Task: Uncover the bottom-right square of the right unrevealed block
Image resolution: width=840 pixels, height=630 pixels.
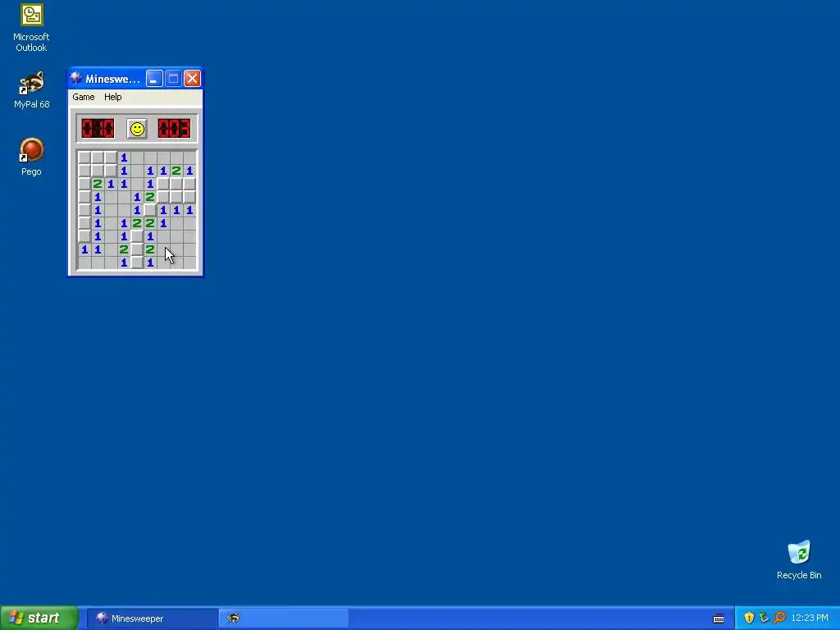Action: [189, 197]
